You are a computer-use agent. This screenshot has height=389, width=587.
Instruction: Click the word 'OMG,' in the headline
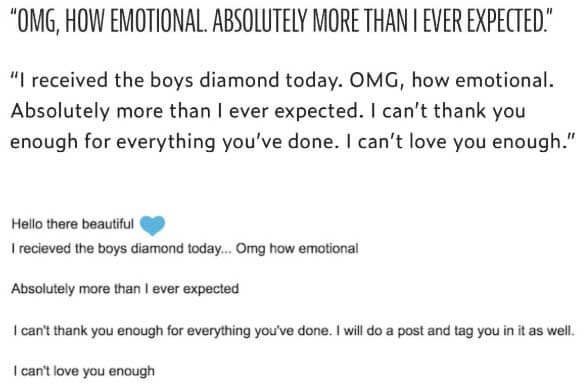[35, 21]
